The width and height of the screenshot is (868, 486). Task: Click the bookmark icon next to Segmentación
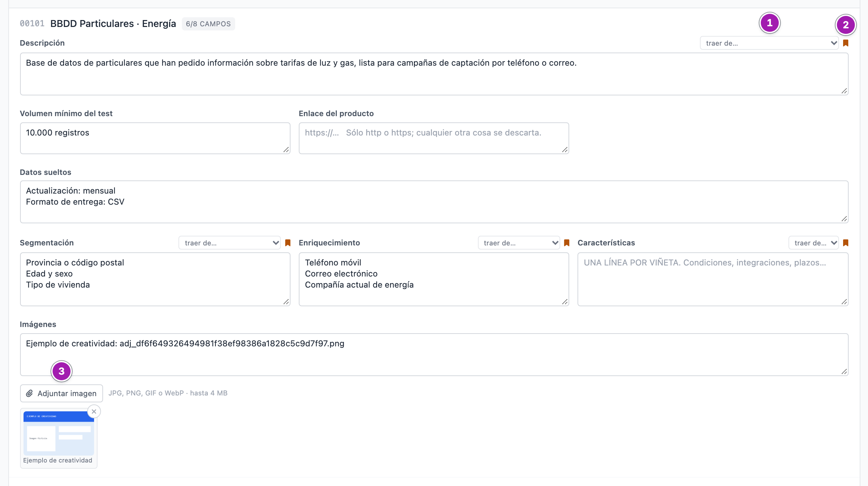[288, 243]
